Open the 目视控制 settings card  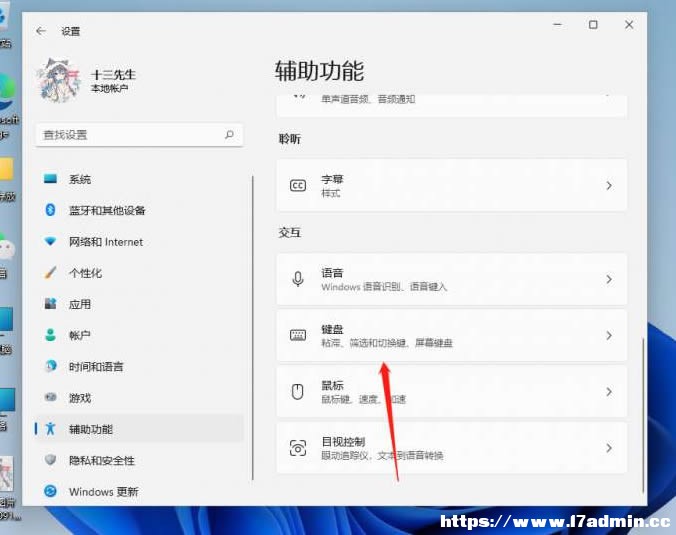coord(452,448)
